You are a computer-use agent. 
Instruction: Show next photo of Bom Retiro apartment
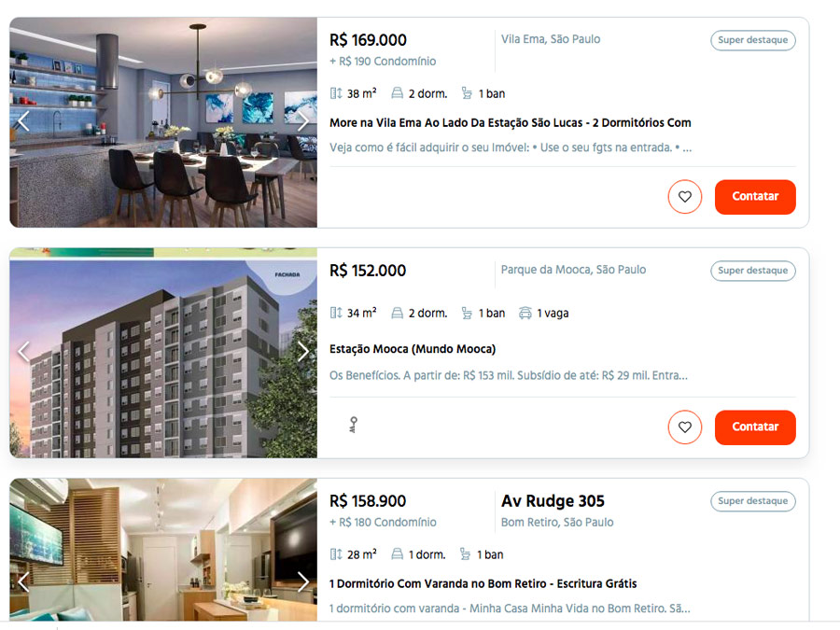[x=302, y=581]
